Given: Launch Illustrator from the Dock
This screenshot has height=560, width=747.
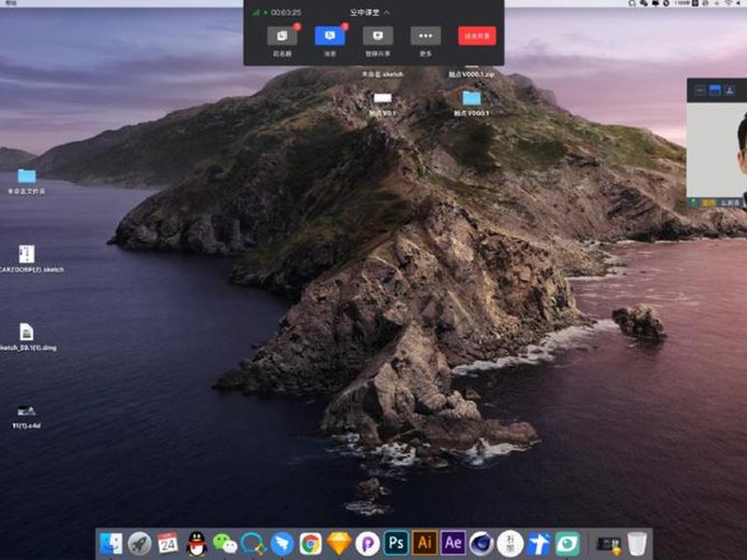Looking at the screenshot, I should click(425, 544).
